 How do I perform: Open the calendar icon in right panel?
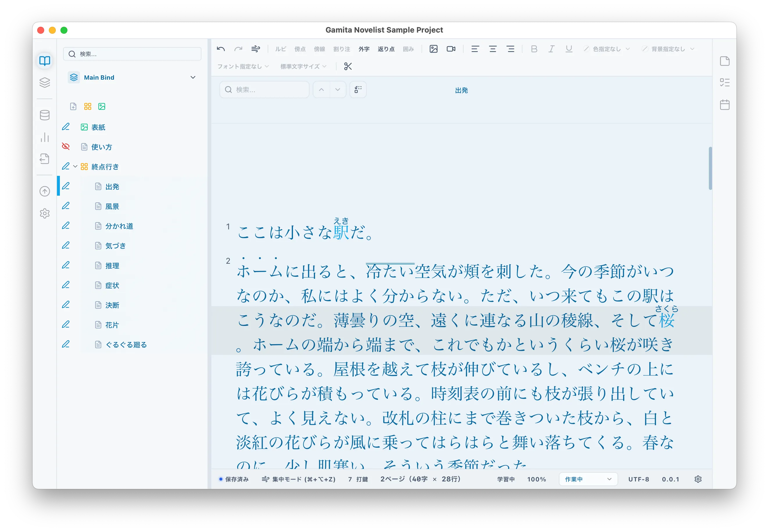click(725, 105)
